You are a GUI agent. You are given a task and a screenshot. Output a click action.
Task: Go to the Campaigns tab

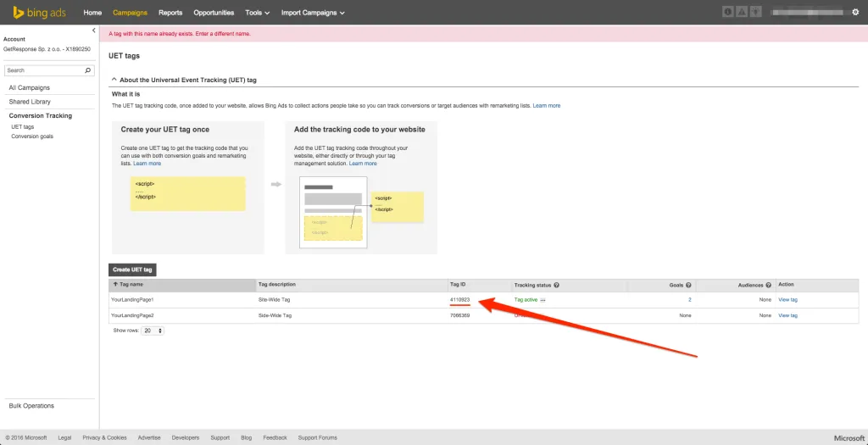click(130, 12)
